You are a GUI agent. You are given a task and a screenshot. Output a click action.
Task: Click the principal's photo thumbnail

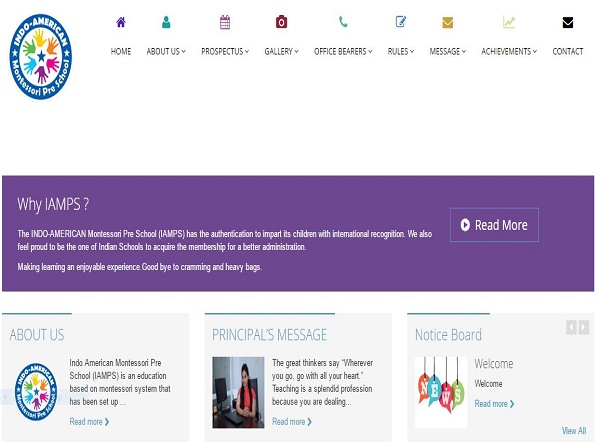click(238, 392)
